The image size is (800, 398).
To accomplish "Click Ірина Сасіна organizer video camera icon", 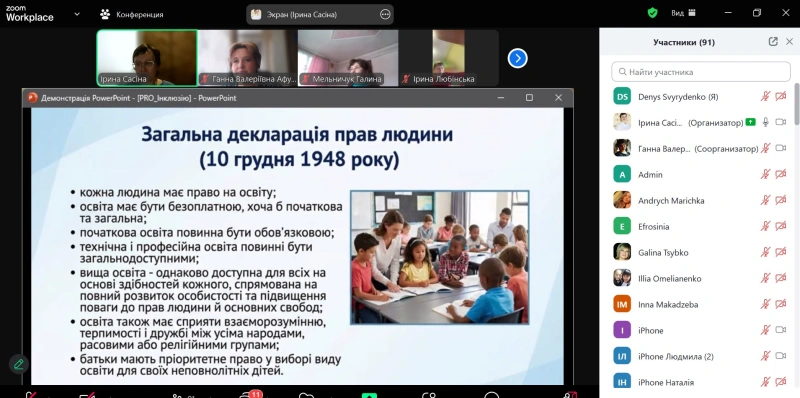I will (x=781, y=122).
